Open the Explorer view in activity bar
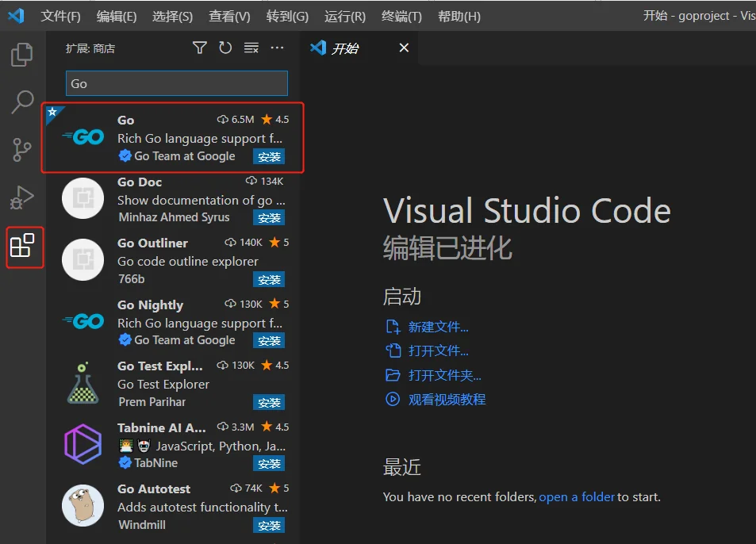This screenshot has height=544, width=756. click(x=21, y=55)
